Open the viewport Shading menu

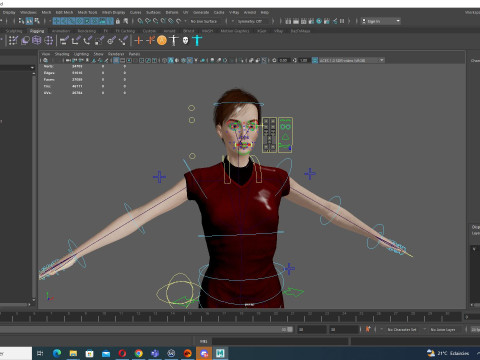point(62,54)
